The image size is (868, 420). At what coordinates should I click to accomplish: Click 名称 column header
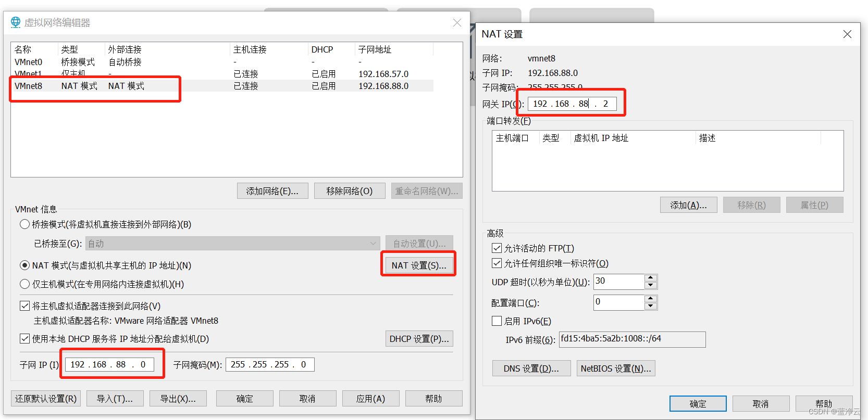tap(34, 49)
